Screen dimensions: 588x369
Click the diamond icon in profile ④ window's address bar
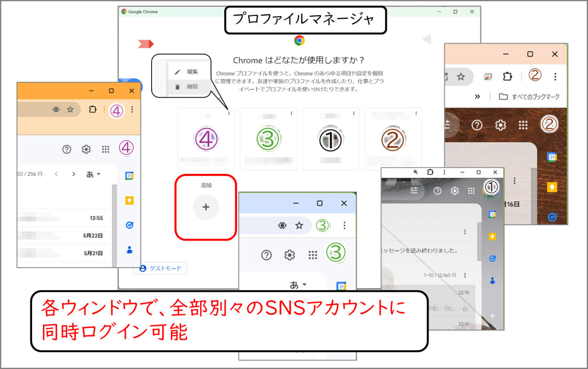pyautogui.click(x=56, y=110)
